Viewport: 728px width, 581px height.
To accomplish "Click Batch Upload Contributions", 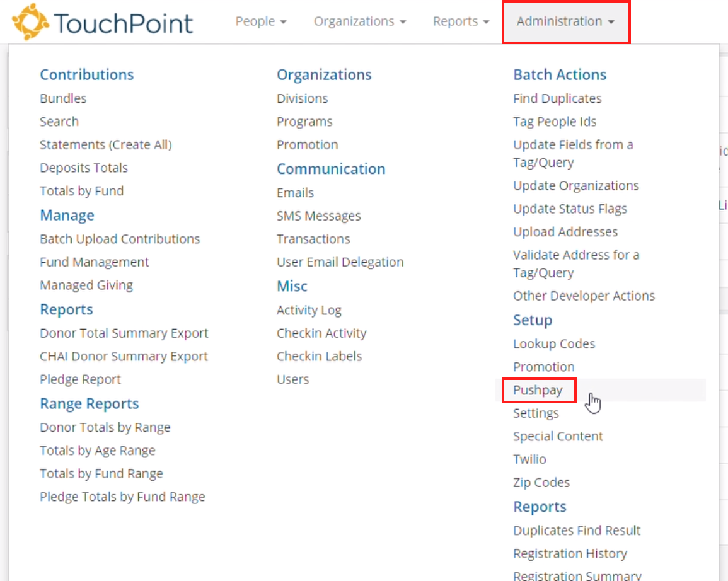I will tap(120, 239).
